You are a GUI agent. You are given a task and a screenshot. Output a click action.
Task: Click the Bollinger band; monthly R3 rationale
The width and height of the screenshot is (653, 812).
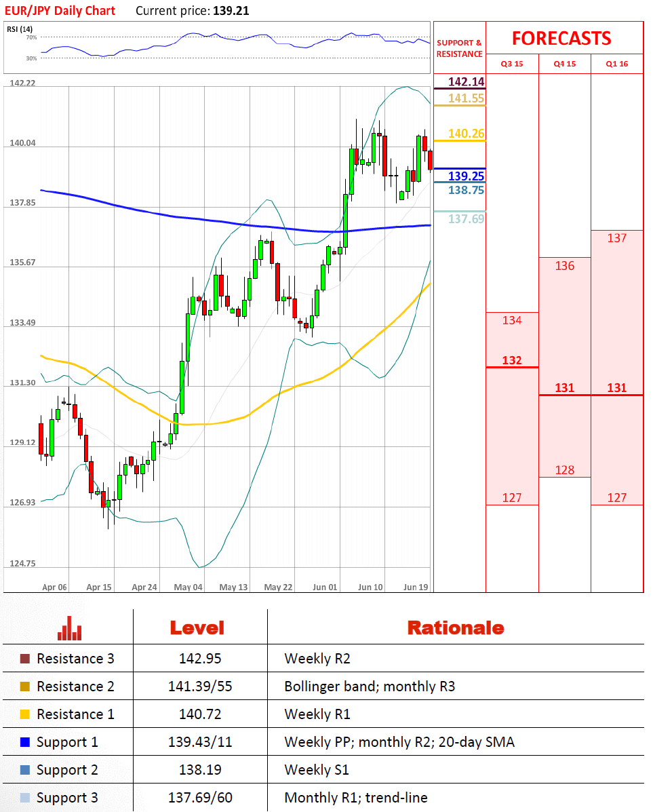(x=370, y=687)
